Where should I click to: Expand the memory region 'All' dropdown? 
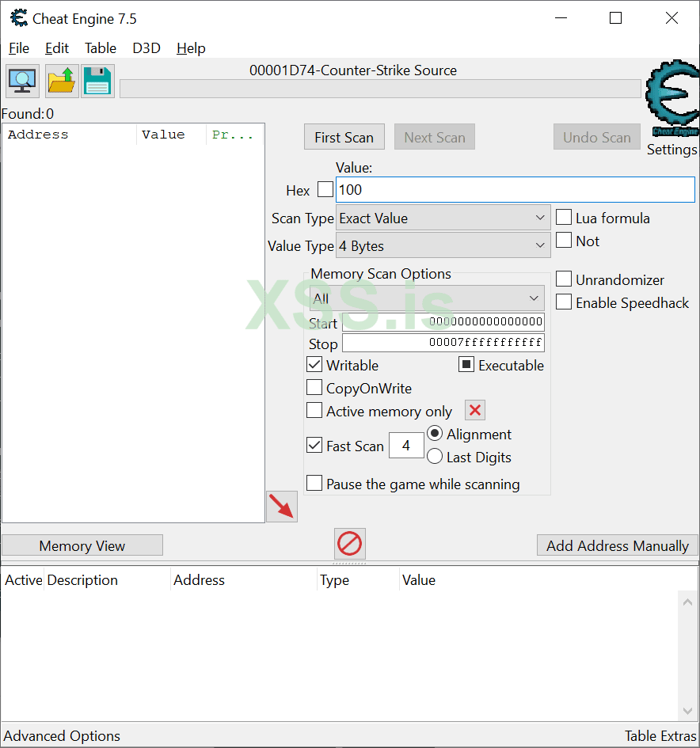[x=427, y=298]
